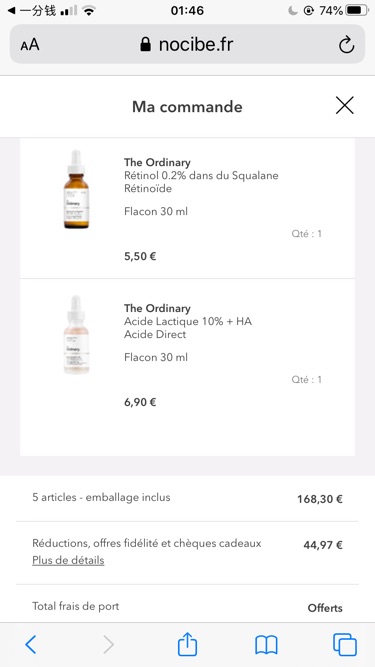Tap the Safari forward arrow
Viewport: 375px width, 667px height.
click(x=109, y=645)
